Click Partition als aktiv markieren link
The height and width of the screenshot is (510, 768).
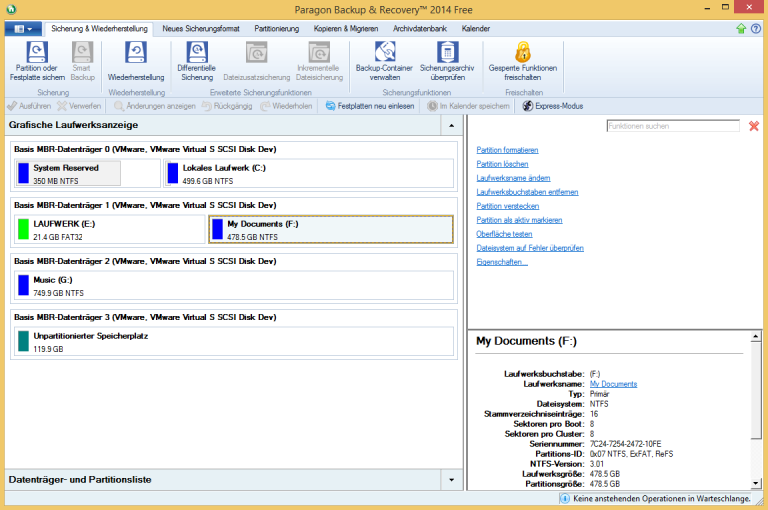[x=520, y=220]
